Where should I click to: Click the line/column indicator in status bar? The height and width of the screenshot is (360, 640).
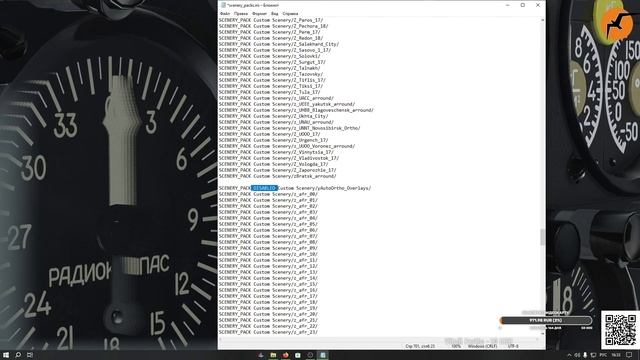click(x=420, y=346)
